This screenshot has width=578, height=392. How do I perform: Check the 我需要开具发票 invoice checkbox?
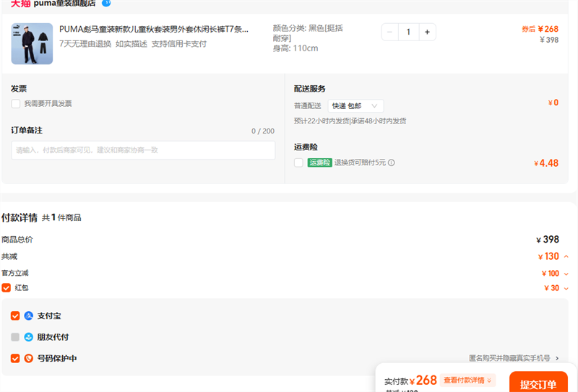click(x=16, y=104)
